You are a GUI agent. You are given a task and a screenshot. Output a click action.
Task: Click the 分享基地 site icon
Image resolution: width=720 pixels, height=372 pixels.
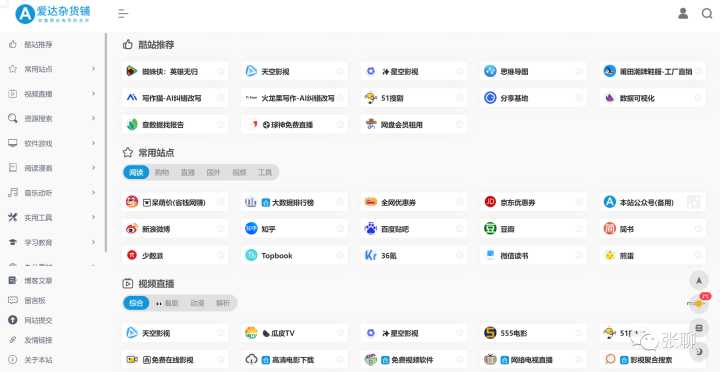point(490,98)
